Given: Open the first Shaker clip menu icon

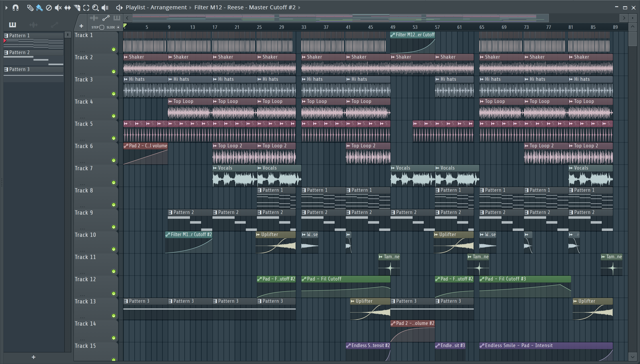Looking at the screenshot, I should click(x=126, y=57).
